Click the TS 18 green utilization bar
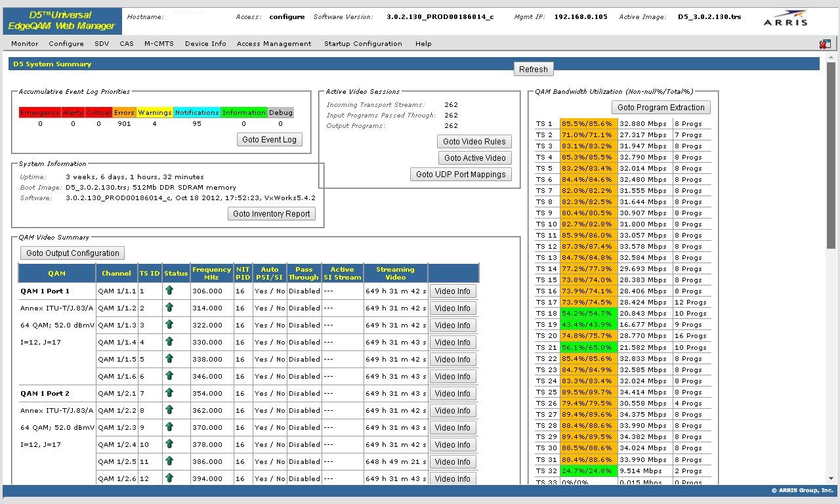The height and width of the screenshot is (504, 840). (589, 314)
